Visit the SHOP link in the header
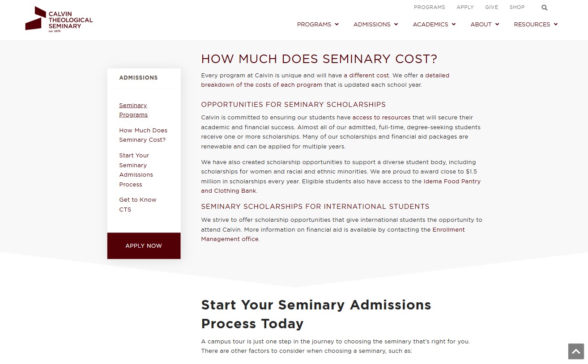 pyautogui.click(x=517, y=7)
